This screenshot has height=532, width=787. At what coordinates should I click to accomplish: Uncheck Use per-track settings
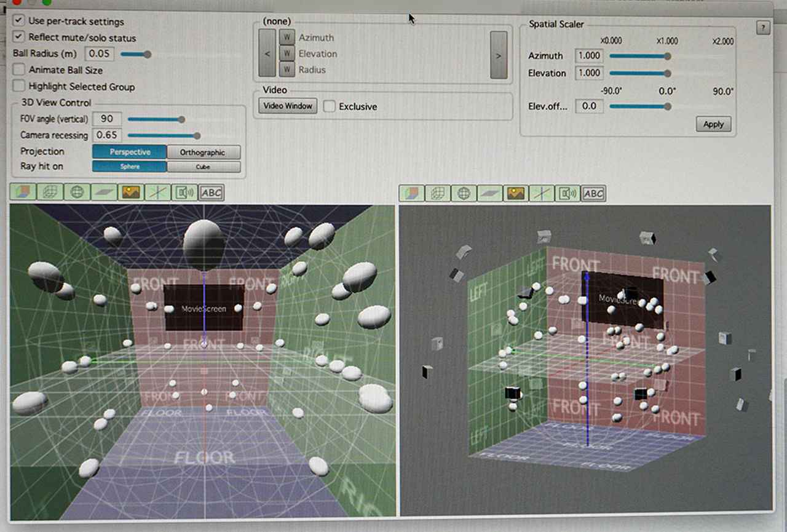coord(19,21)
